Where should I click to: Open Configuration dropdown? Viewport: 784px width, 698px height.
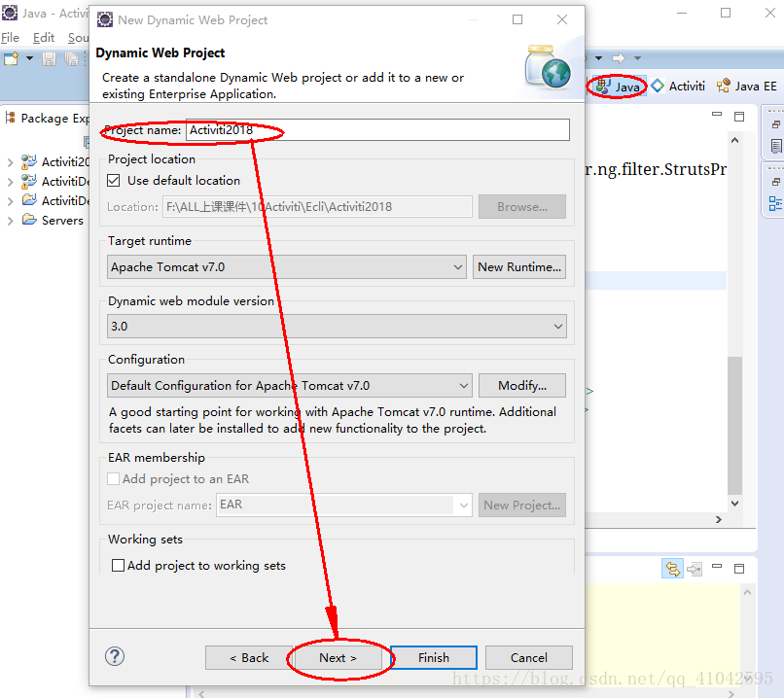pyautogui.click(x=290, y=385)
